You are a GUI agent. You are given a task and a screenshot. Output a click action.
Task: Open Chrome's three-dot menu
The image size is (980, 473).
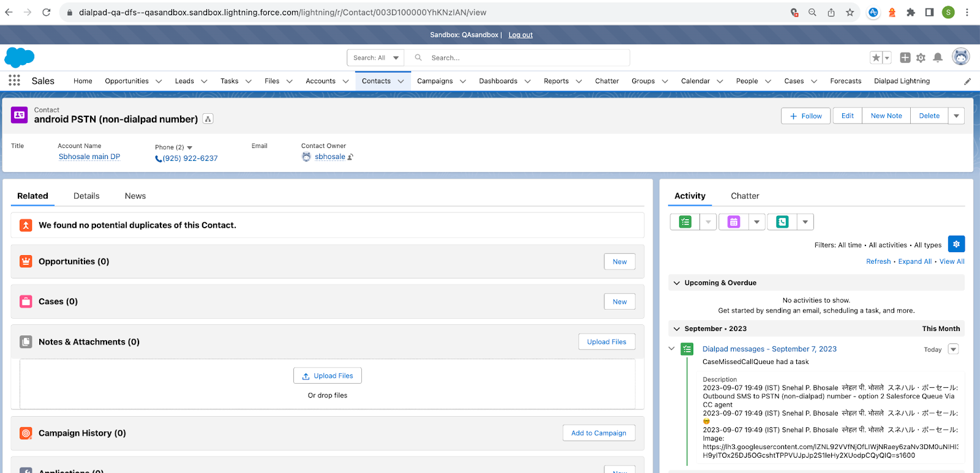967,12
